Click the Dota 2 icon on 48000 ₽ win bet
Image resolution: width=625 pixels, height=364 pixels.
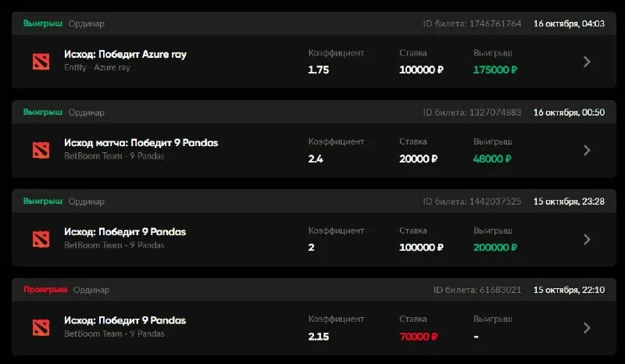coord(41,150)
